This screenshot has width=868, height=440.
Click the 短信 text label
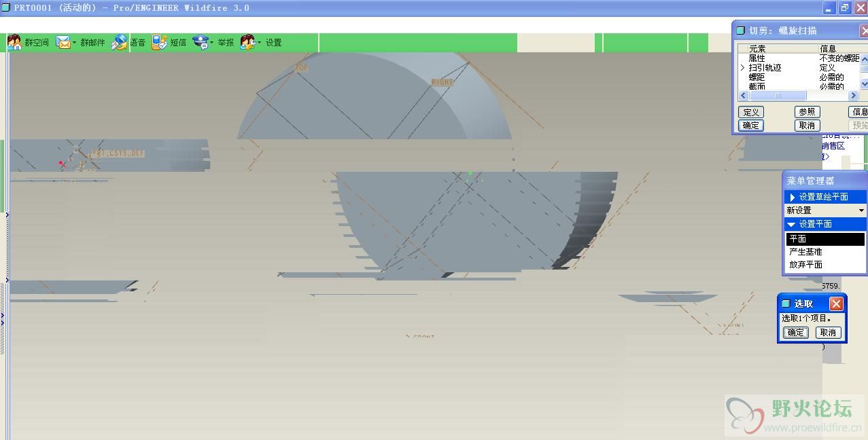[x=178, y=43]
